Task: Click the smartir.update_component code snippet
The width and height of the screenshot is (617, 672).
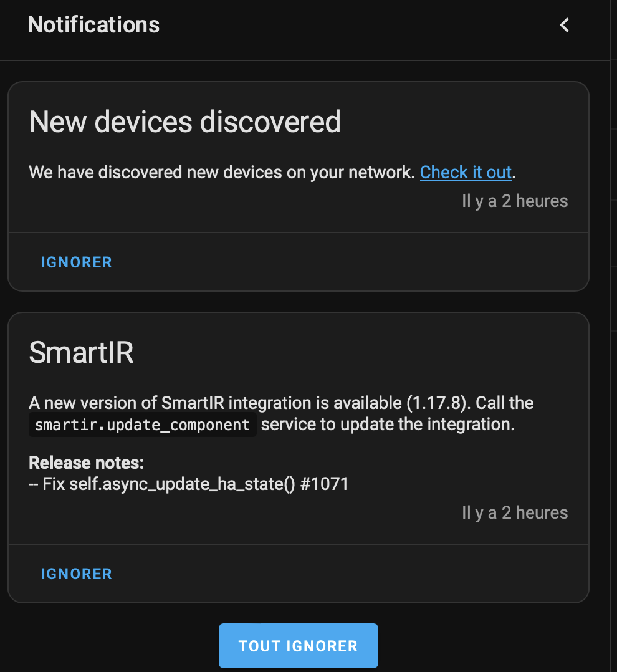Action: [142, 425]
